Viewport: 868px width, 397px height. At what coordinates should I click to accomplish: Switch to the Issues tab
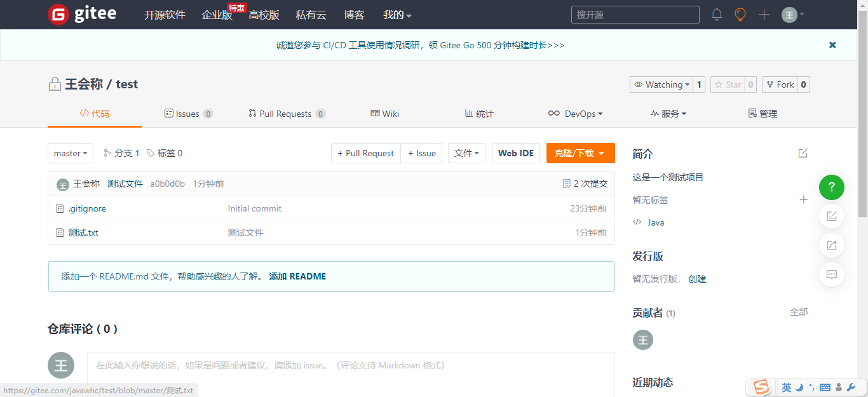tap(189, 114)
